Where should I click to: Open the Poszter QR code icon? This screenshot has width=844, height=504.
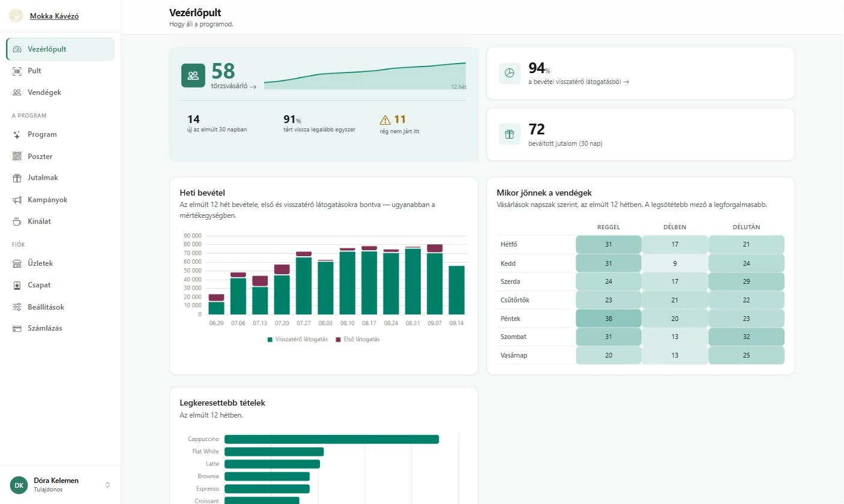[17, 157]
